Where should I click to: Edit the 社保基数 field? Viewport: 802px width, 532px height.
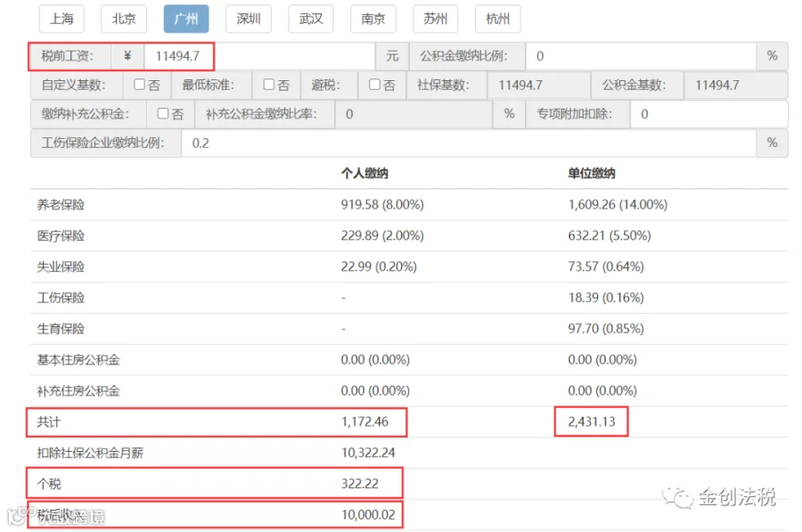coord(539,85)
